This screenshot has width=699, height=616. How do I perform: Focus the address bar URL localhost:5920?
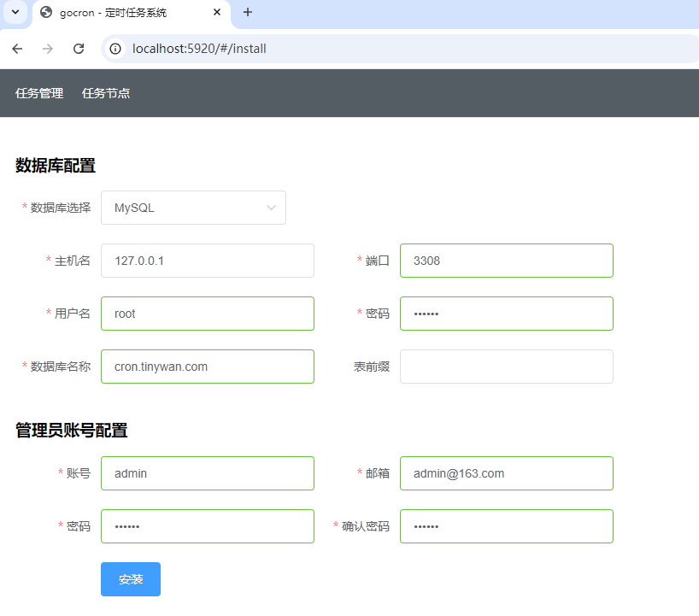[x=199, y=49]
